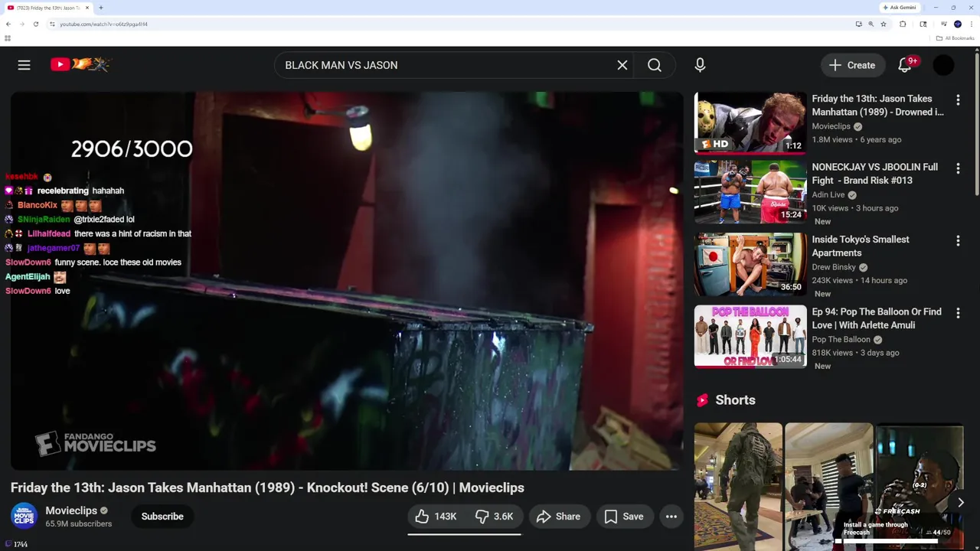Open the All Bookmarks folder
The width and height of the screenshot is (980, 551).
coord(955,38)
